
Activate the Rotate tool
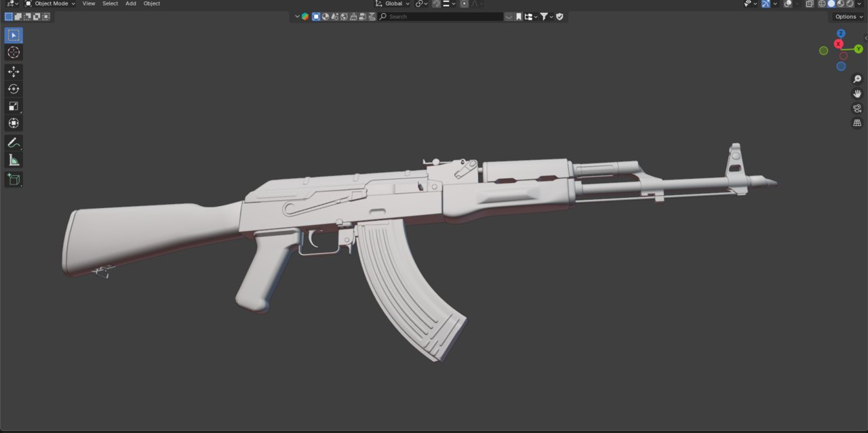pyautogui.click(x=14, y=89)
